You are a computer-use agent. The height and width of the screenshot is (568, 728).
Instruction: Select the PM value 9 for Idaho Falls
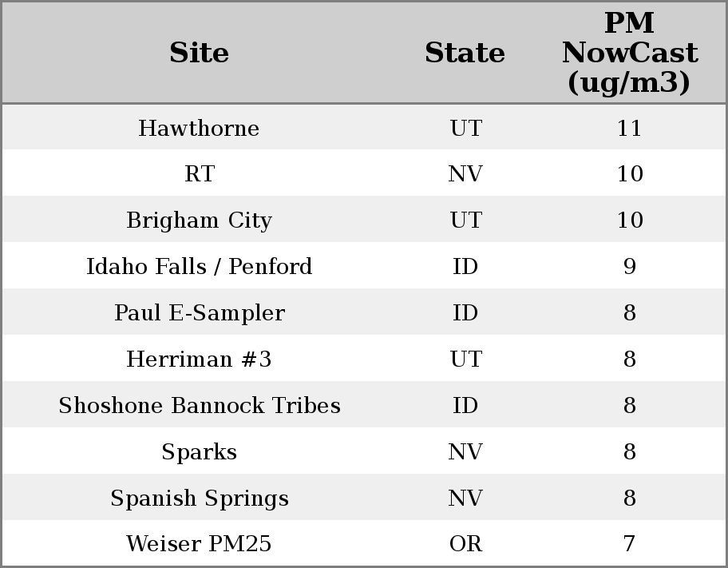coord(629,267)
